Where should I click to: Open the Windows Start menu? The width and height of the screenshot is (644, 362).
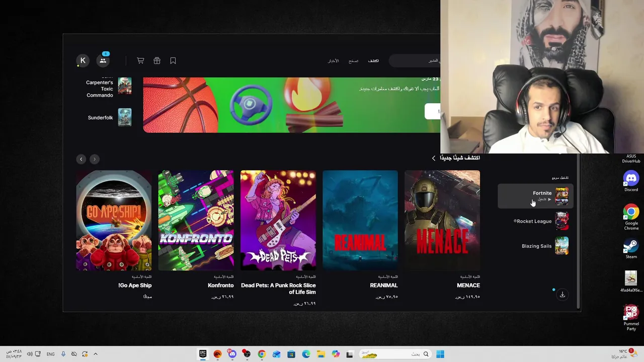(x=440, y=354)
